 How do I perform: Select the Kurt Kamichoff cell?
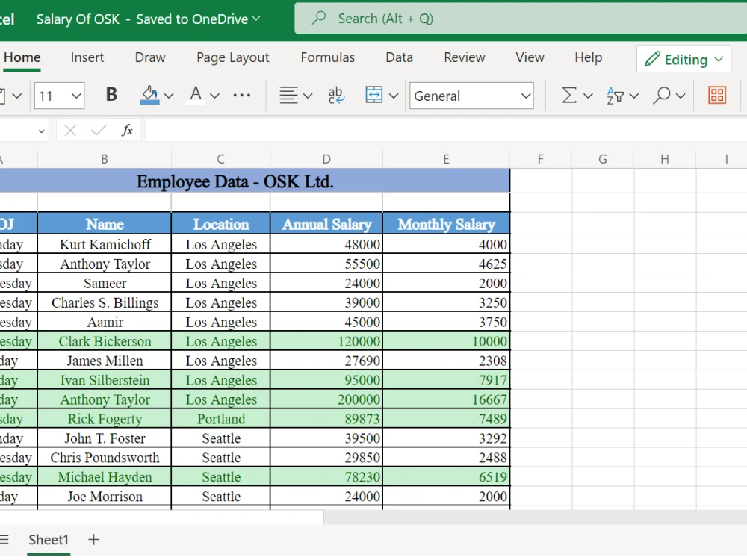(105, 244)
